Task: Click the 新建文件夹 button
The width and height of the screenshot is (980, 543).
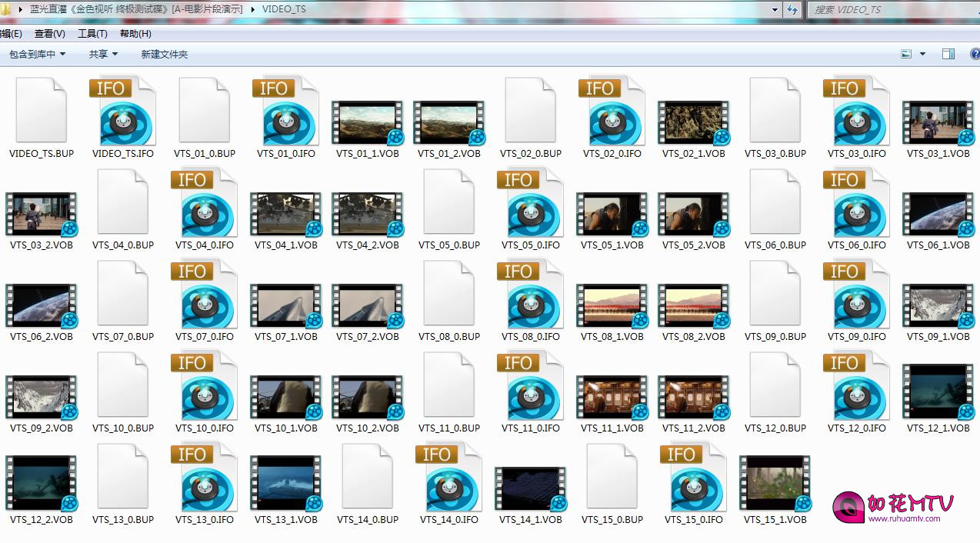Action: pyautogui.click(x=165, y=54)
